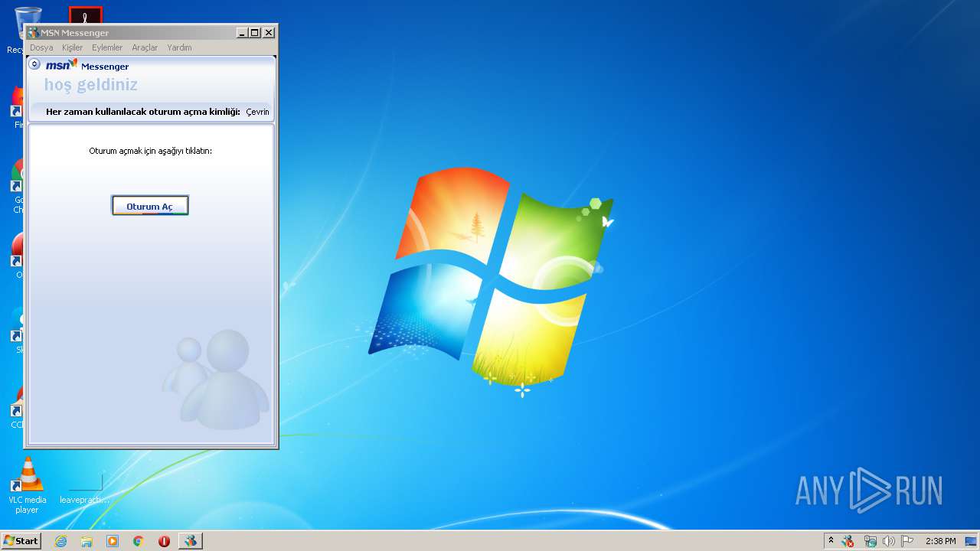
Task: Open the Action Center flag icon
Action: coord(907,541)
